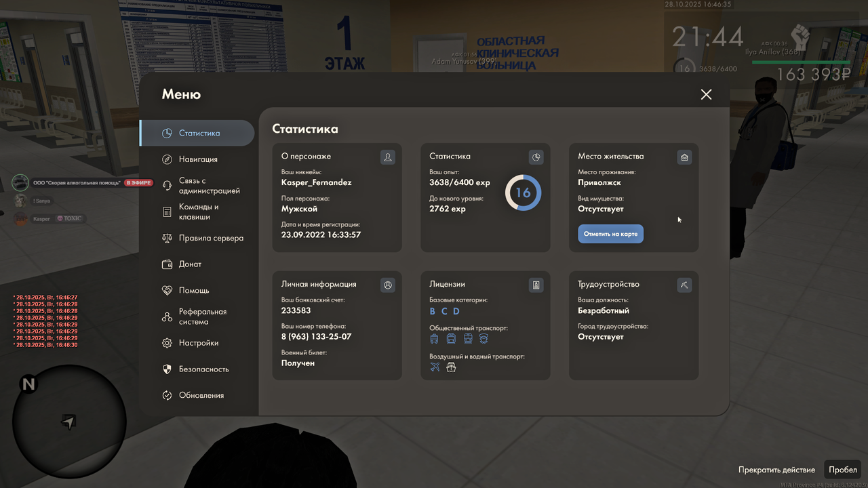The height and width of the screenshot is (488, 868).
Task: Click the person icon on О персонаже card
Action: (388, 157)
